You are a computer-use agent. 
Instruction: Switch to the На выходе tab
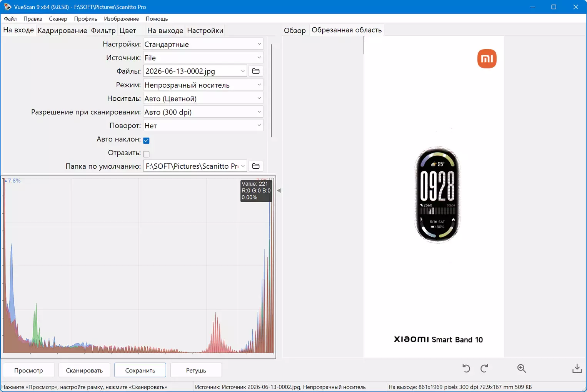click(x=165, y=30)
